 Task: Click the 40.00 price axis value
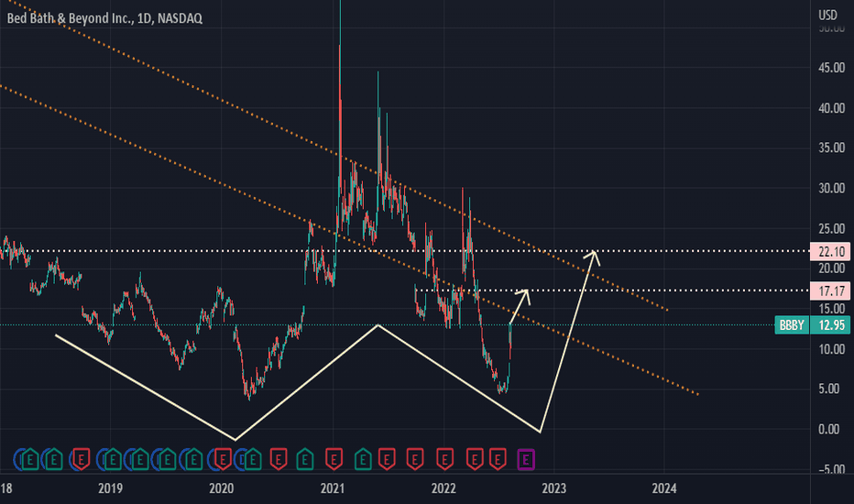832,108
